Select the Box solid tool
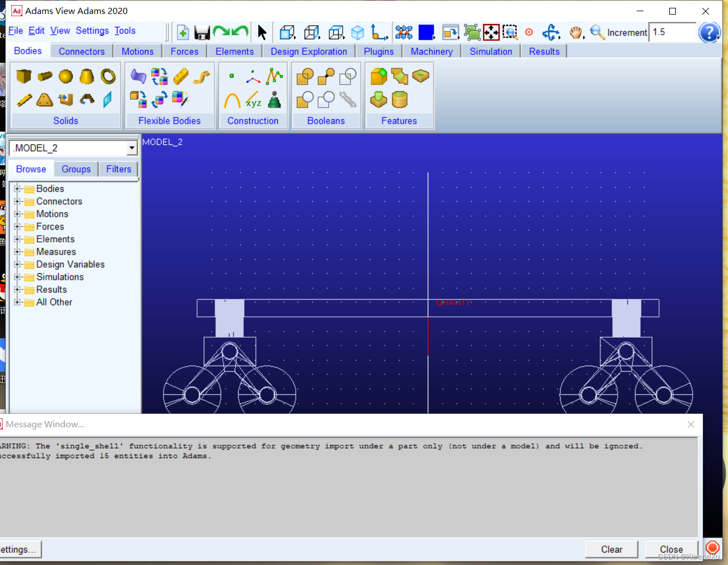The width and height of the screenshot is (728, 565). click(24, 76)
